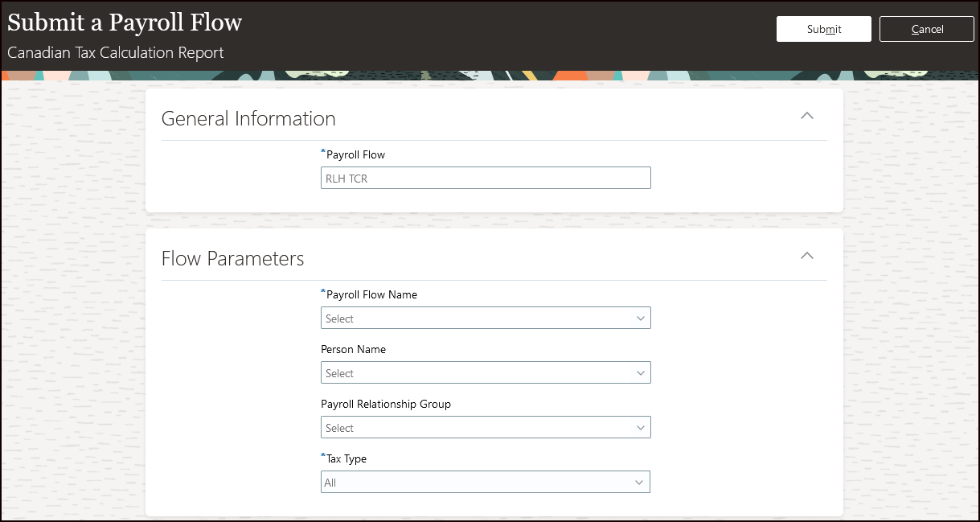Collapse the Flow Parameters section

tap(807, 256)
